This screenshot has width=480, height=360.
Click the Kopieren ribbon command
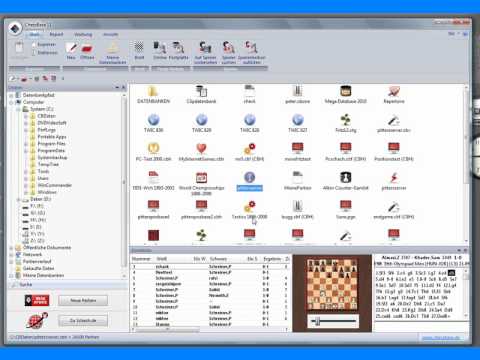44,45
